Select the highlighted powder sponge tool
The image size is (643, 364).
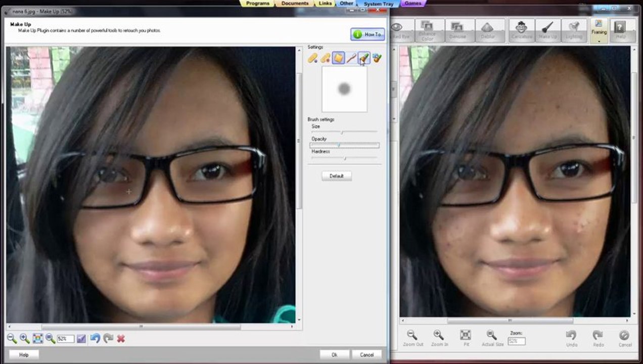click(338, 59)
